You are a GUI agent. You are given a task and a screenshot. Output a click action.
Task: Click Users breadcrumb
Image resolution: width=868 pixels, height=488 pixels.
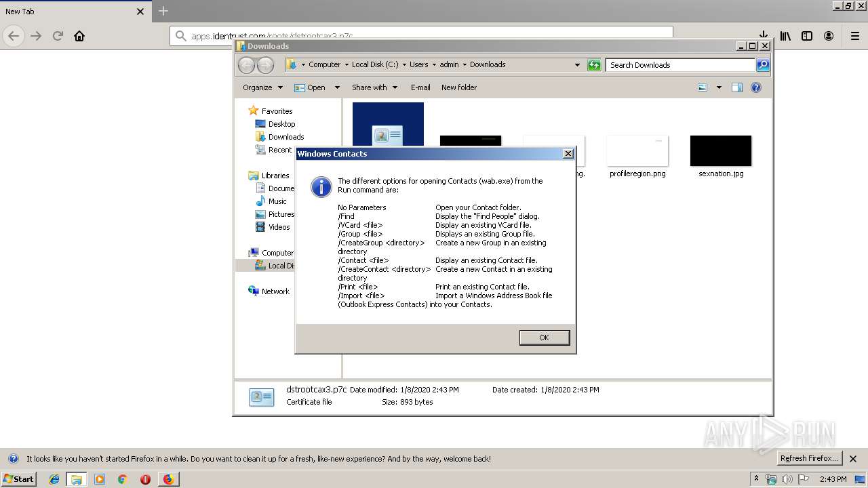pyautogui.click(x=418, y=65)
